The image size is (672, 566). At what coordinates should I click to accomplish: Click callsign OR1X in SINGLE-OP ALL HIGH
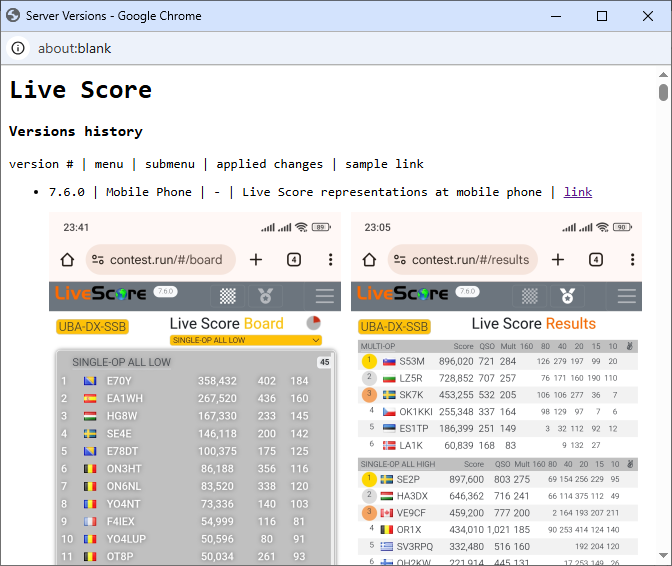click(409, 530)
